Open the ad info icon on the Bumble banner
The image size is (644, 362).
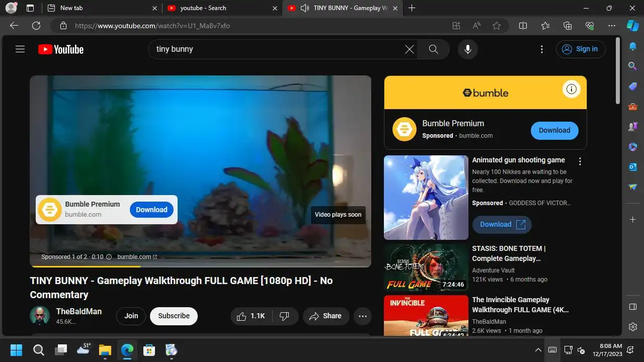pos(571,89)
